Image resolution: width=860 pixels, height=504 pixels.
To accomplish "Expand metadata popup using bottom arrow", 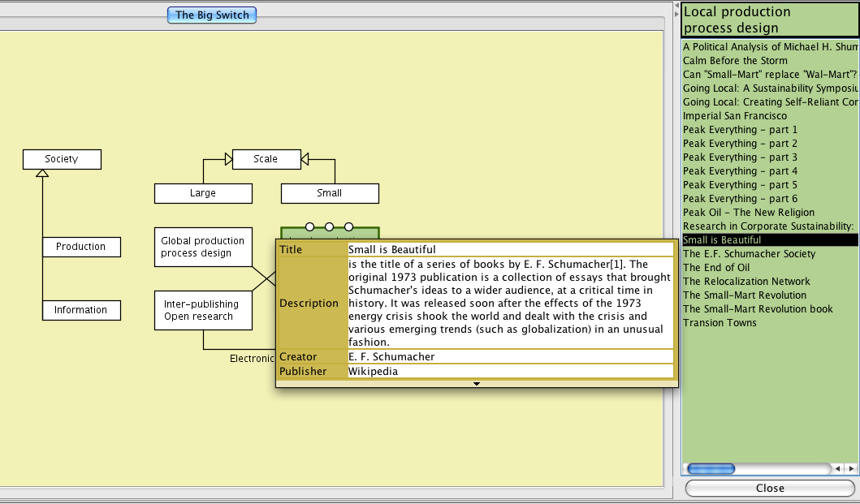I will (x=477, y=383).
